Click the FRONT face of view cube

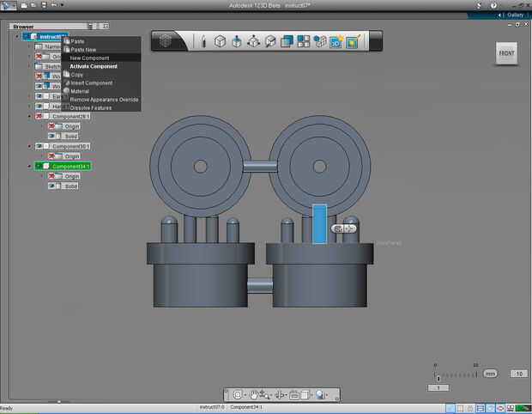coord(507,54)
